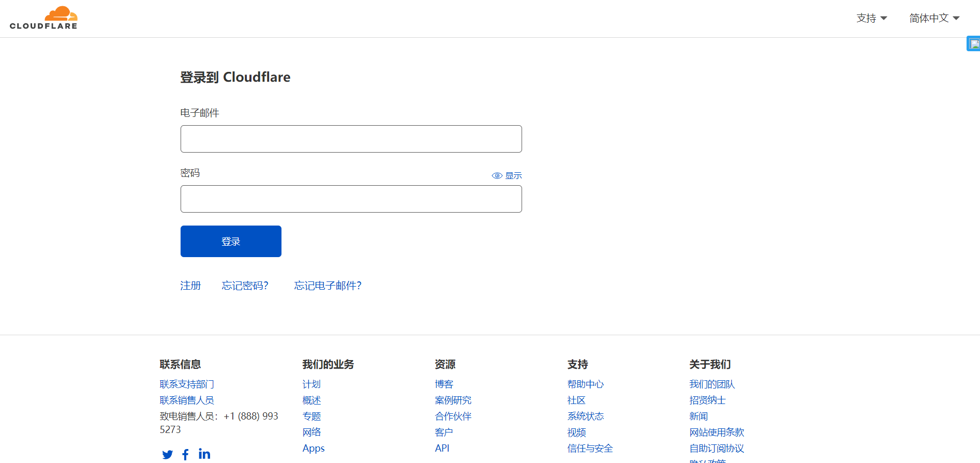The image size is (980, 463).
Task: Click the 忘记密码? link
Action: (245, 286)
